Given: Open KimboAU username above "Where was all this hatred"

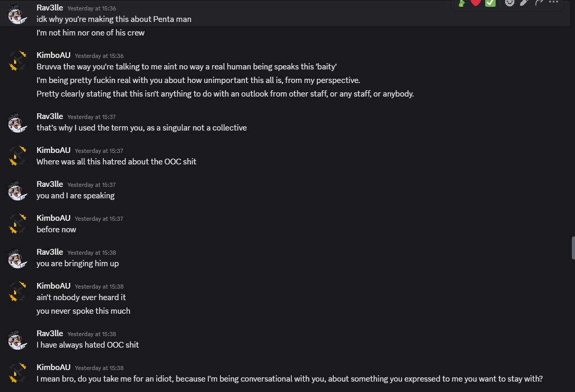Looking at the screenshot, I should pos(53,150).
